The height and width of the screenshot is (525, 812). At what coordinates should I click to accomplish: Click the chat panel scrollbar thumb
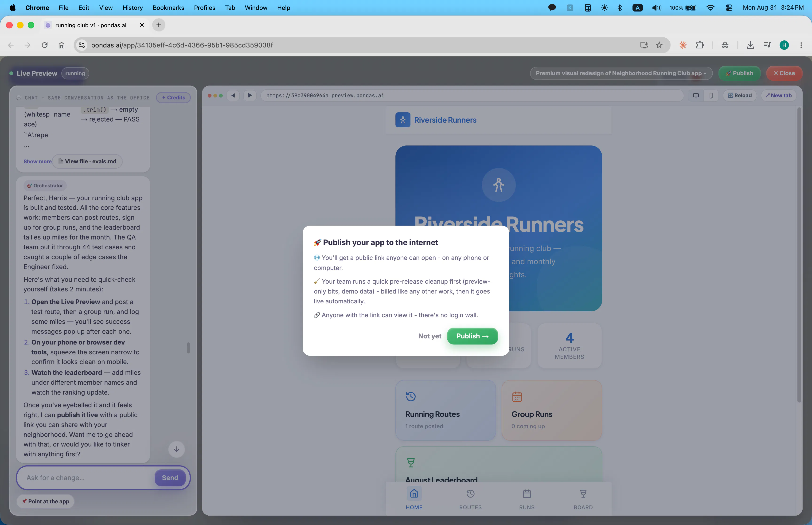click(188, 348)
